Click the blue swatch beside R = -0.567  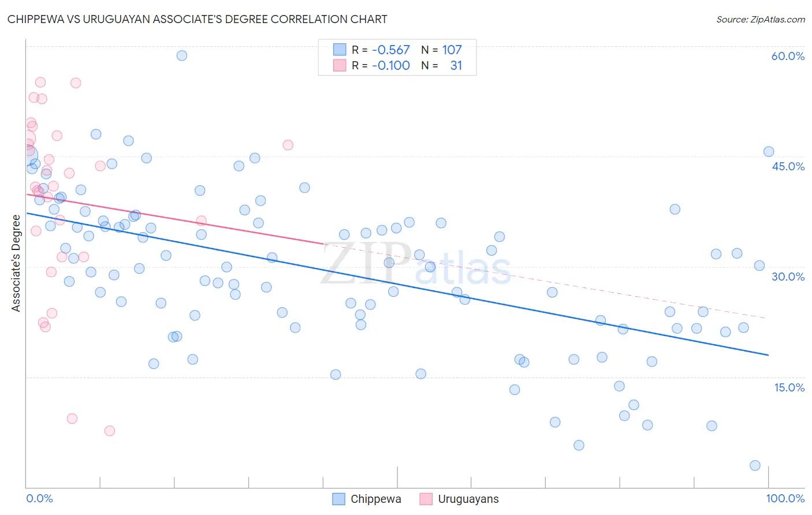[x=340, y=50]
